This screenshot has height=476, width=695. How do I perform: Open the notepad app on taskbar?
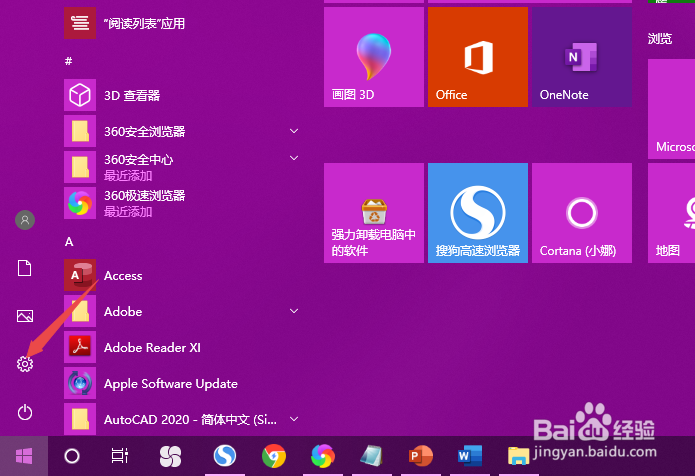(371, 456)
